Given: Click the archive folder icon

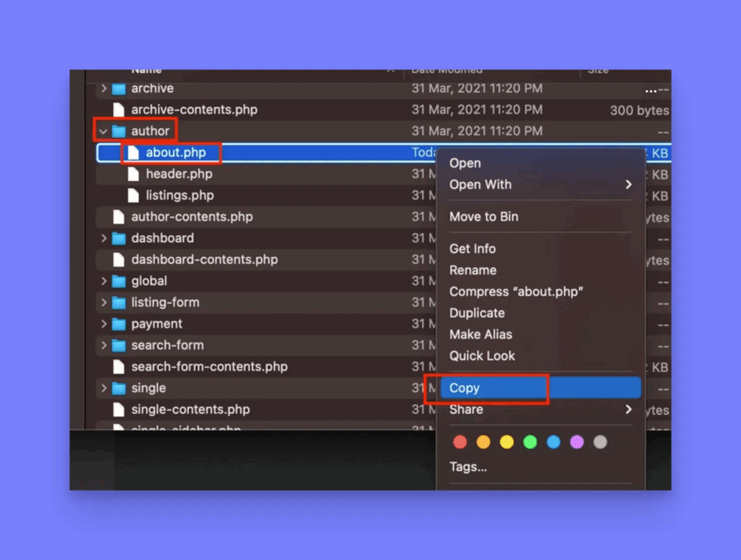Looking at the screenshot, I should [x=119, y=88].
